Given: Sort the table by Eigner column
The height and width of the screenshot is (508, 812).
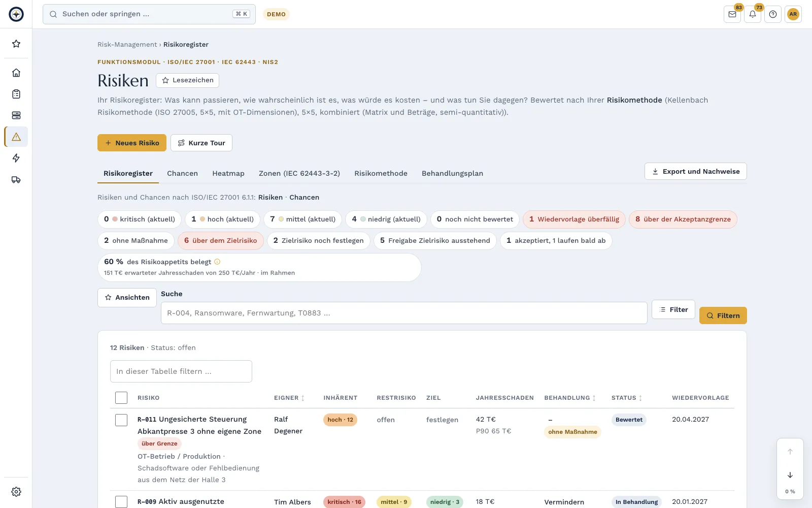Looking at the screenshot, I should [x=289, y=398].
